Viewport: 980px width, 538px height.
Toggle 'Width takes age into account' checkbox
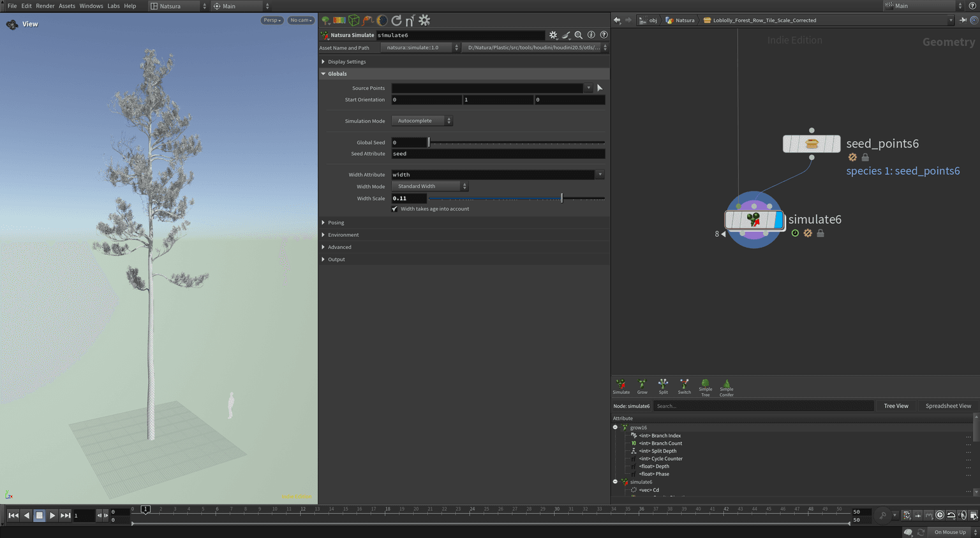click(395, 209)
